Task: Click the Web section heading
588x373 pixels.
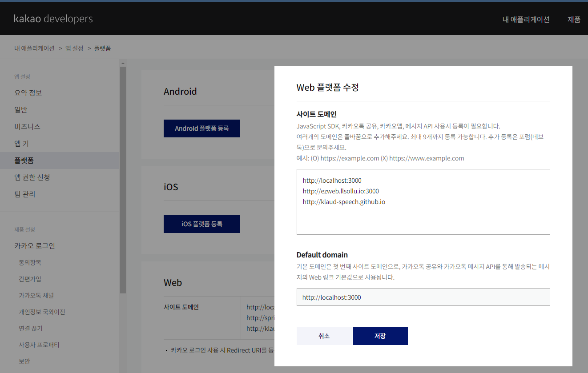Action: [173, 282]
